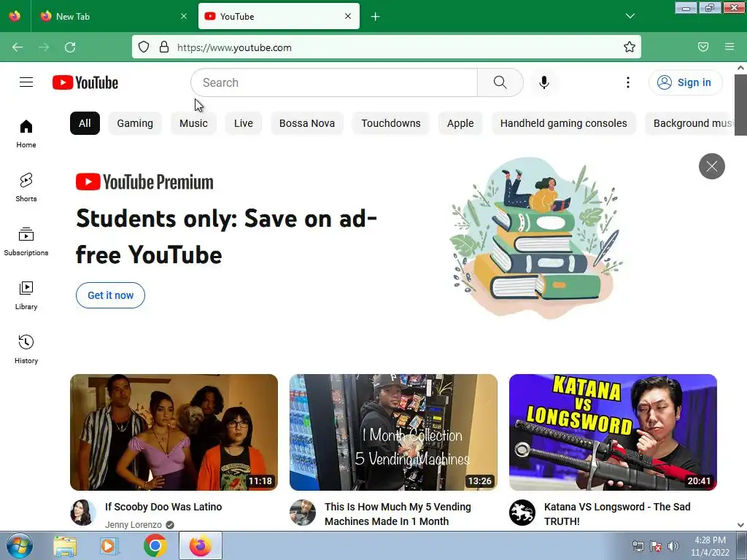Screen dimensions: 747x560
Task: Click the YouTube logo
Action: pos(85,82)
